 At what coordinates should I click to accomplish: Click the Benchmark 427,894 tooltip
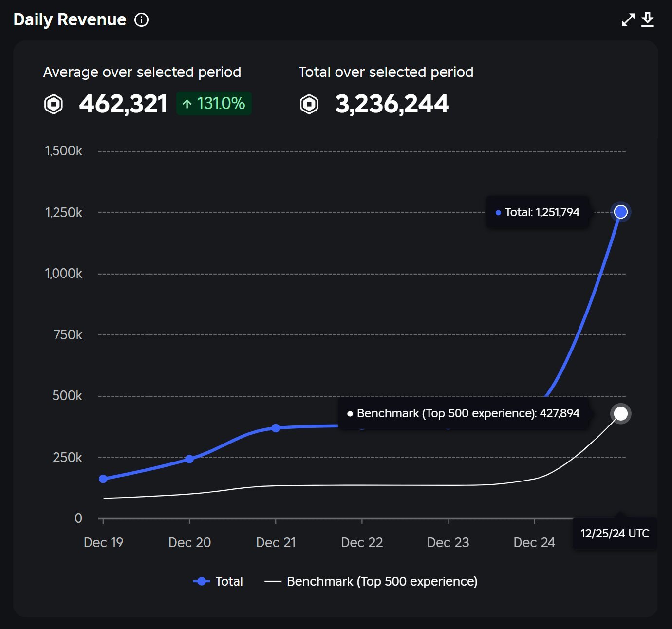point(464,413)
